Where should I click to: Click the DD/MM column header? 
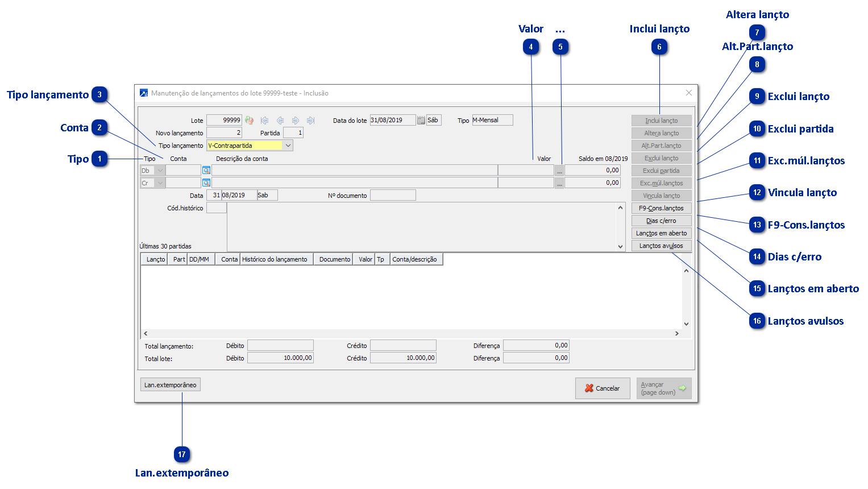201,259
